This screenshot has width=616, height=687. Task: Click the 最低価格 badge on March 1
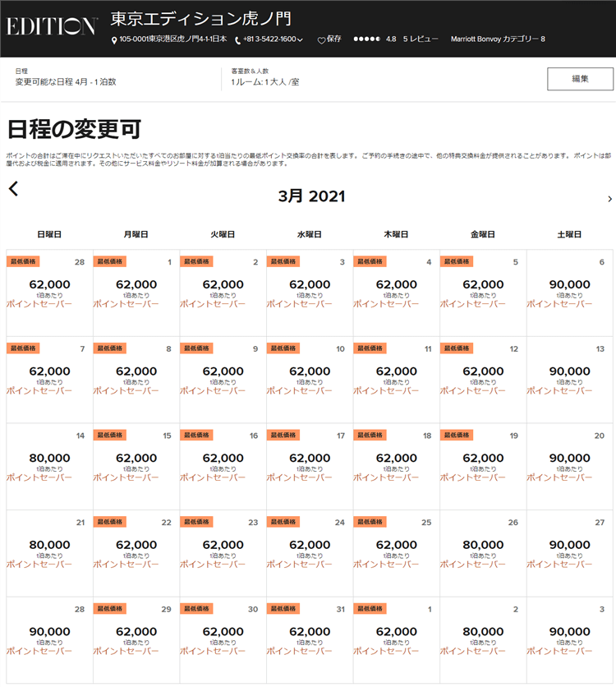tap(109, 261)
